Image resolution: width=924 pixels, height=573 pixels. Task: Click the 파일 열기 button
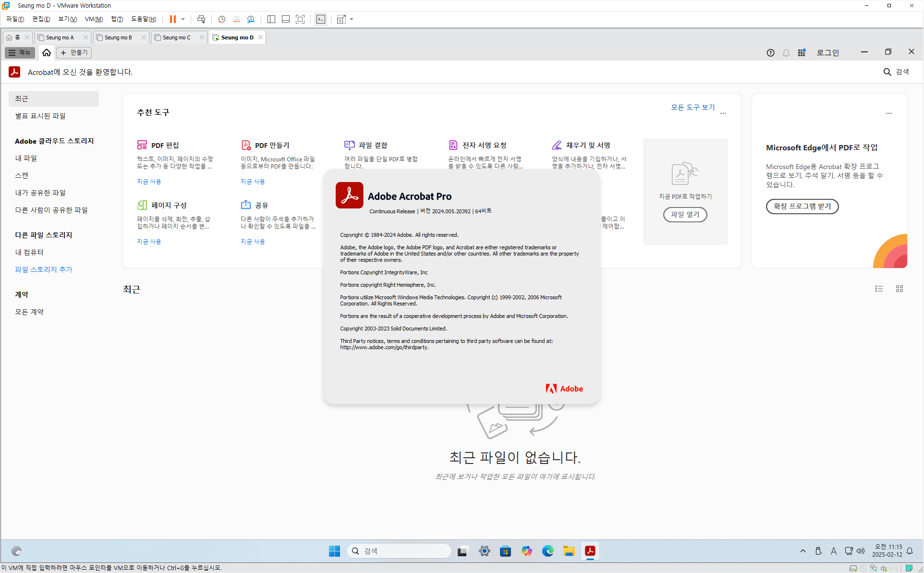click(685, 215)
